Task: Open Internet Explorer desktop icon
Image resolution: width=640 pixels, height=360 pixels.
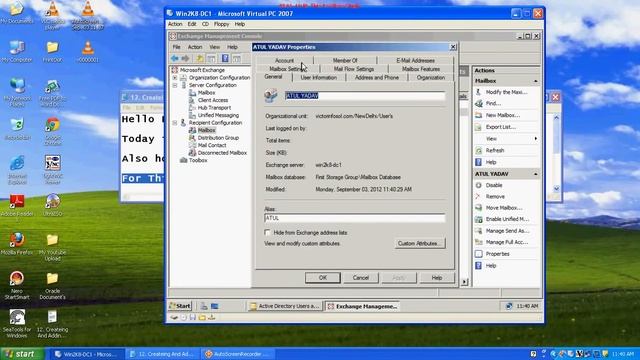Action: (x=17, y=169)
